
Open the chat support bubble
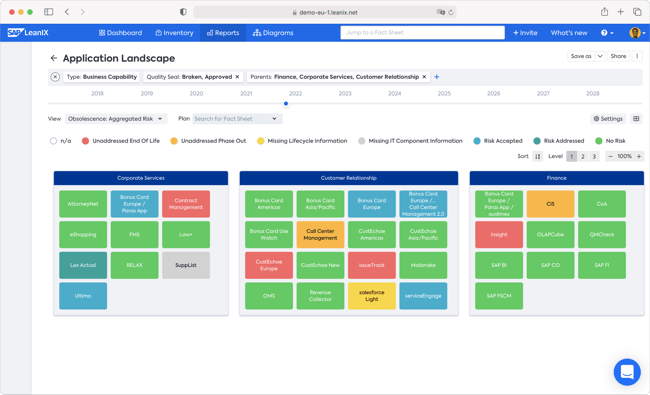[627, 372]
